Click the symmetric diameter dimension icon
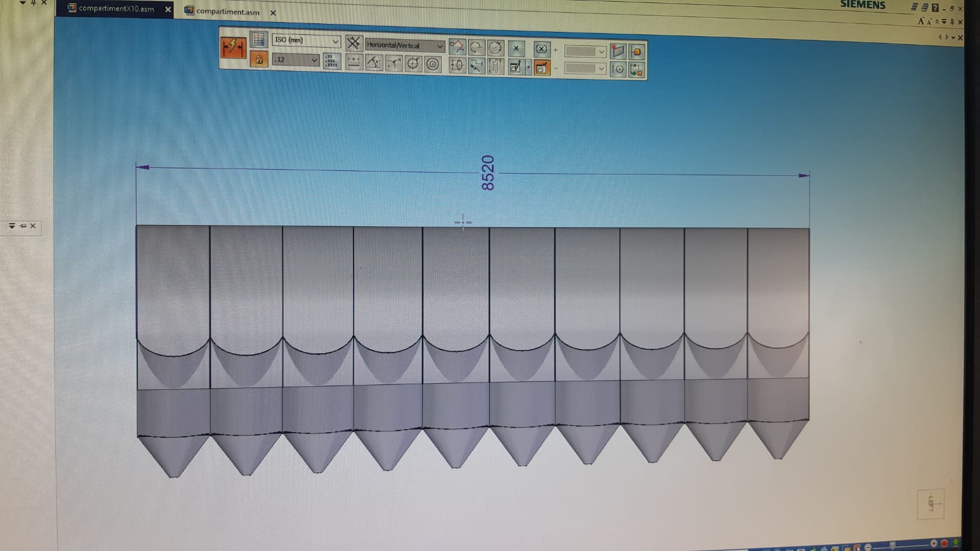The image size is (980, 551). tap(457, 65)
